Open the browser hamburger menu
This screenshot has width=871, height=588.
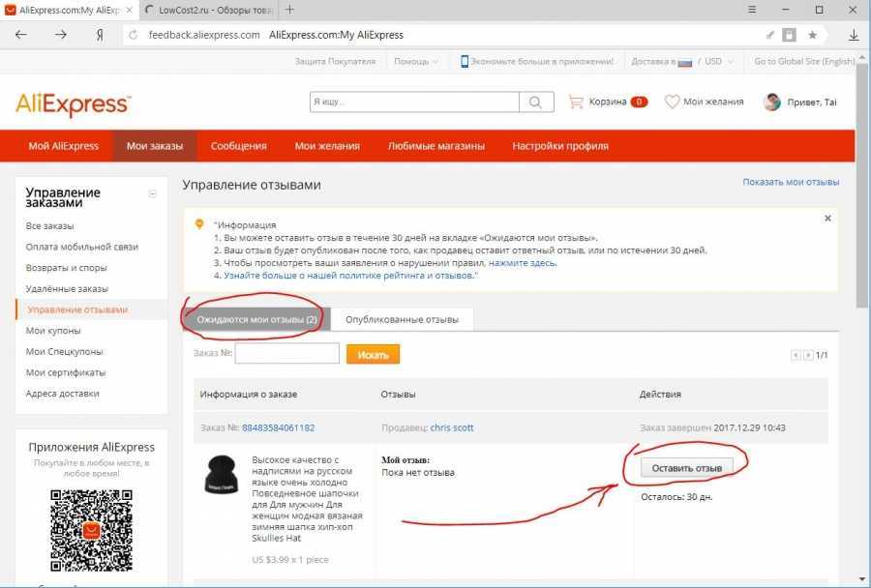[x=752, y=10]
